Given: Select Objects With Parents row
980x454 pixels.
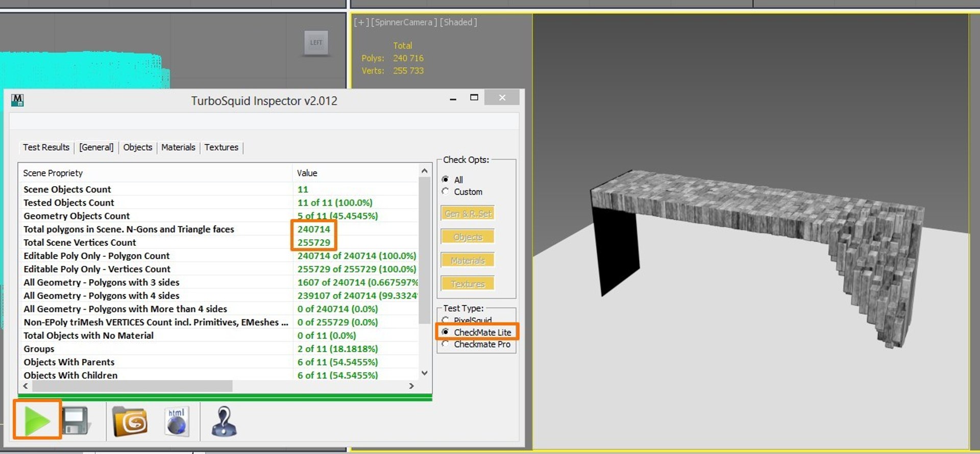Looking at the screenshot, I should coord(218,362).
